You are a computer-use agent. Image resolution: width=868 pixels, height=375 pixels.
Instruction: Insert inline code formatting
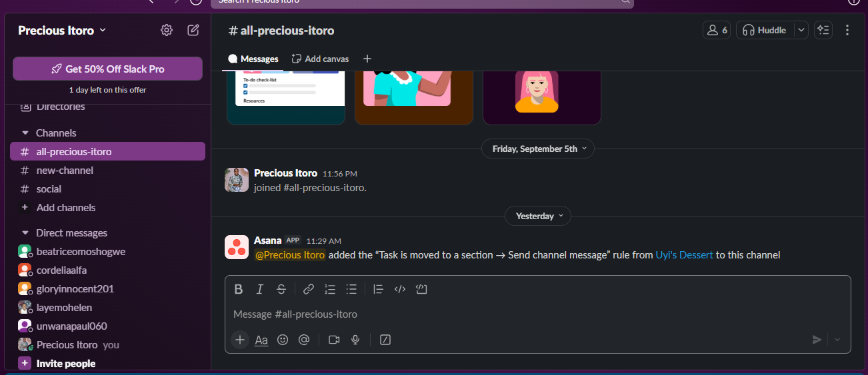[x=400, y=289]
